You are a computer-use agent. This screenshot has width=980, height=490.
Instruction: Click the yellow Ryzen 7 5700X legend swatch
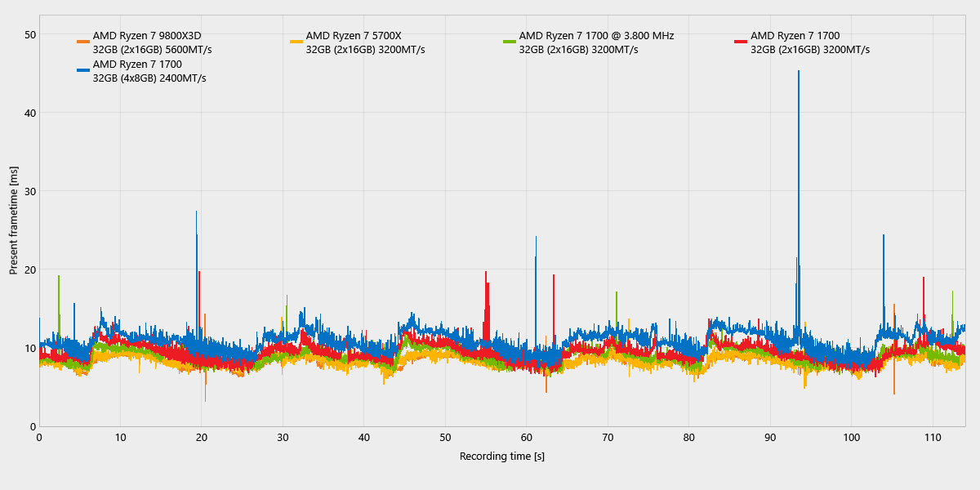coord(296,42)
